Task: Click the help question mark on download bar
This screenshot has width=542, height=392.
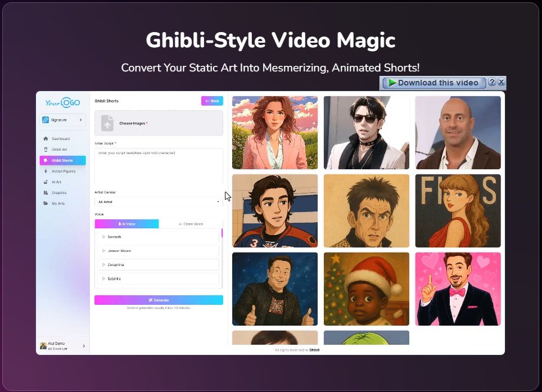Action: pos(492,82)
